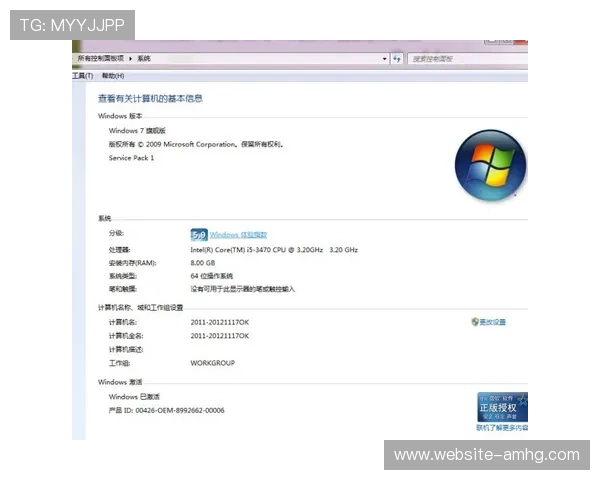
Task: Focus the 搜索控制面板 search field
Action: [468, 59]
